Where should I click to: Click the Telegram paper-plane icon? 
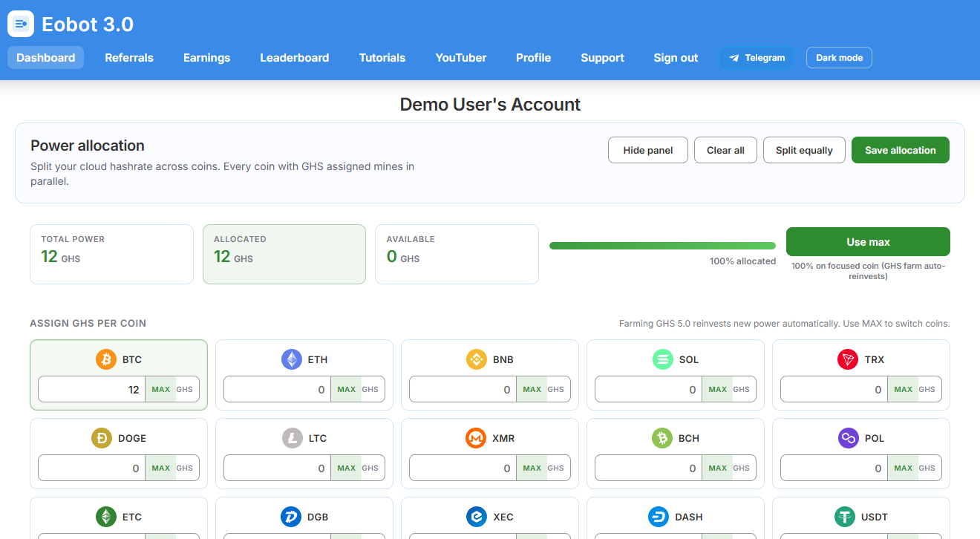(x=734, y=58)
